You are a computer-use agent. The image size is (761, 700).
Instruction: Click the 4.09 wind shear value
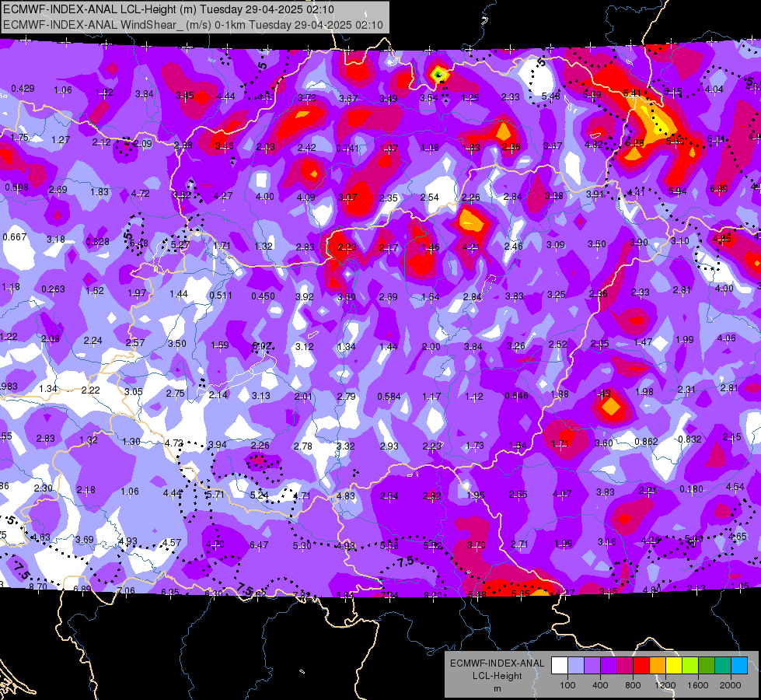(305, 198)
